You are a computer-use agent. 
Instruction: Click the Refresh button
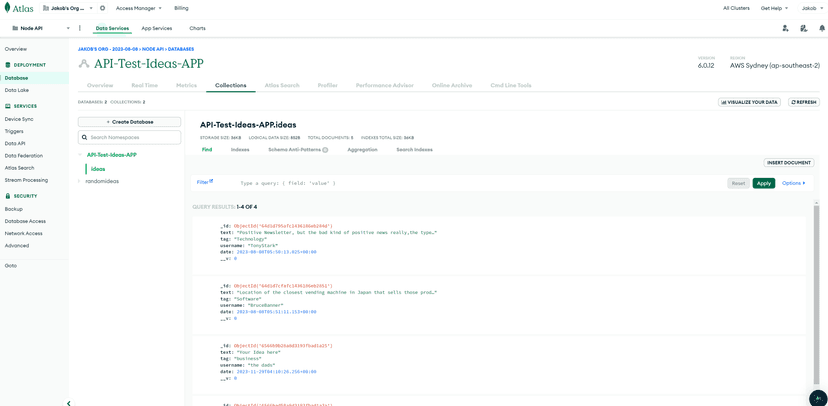[804, 102]
